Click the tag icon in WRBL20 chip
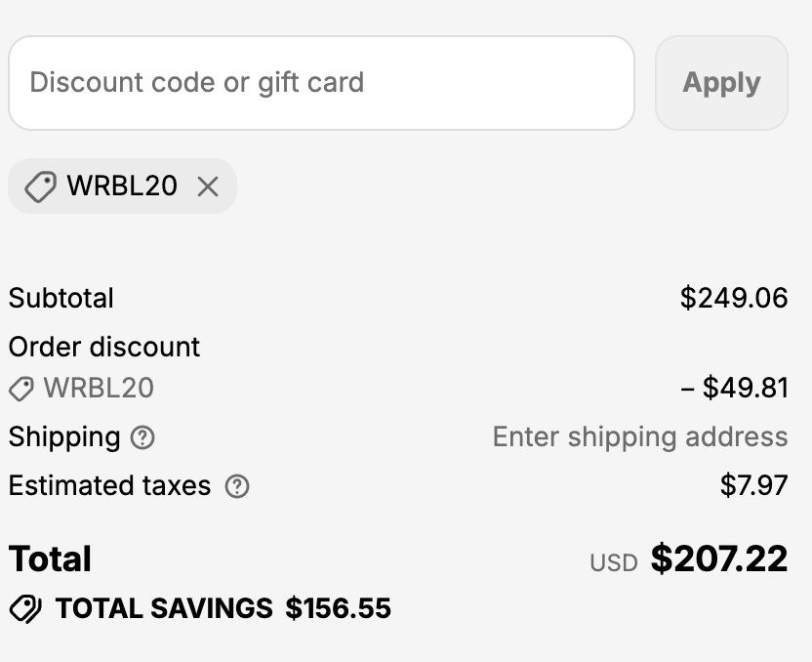This screenshot has width=812, height=662. pos(40,186)
